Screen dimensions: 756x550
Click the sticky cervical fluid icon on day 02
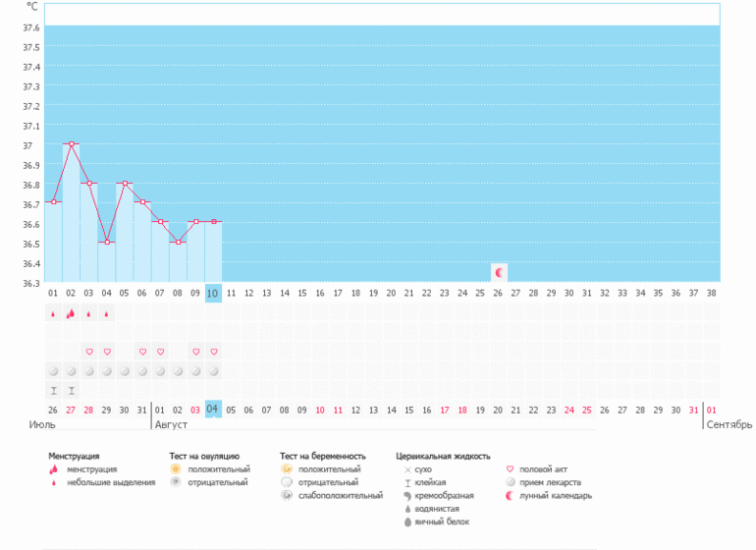pos(72,390)
